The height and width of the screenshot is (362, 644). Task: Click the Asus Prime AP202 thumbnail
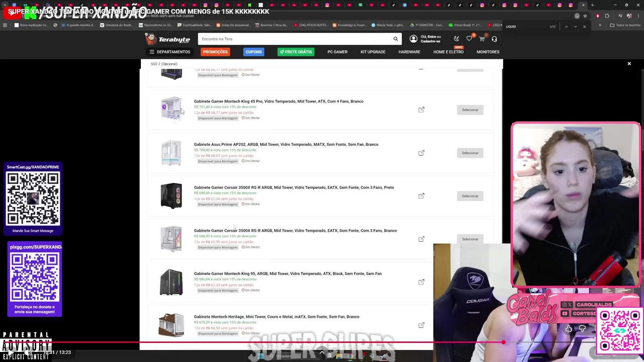pos(172,152)
